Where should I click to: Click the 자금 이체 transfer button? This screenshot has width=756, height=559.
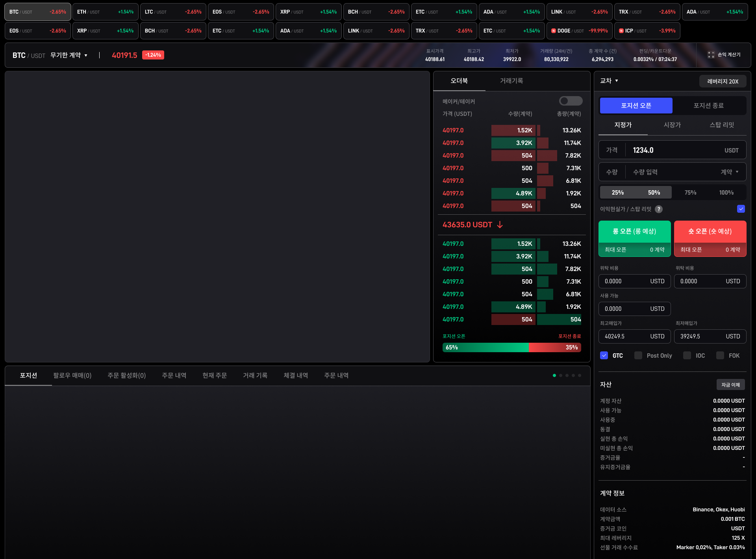[x=730, y=384]
